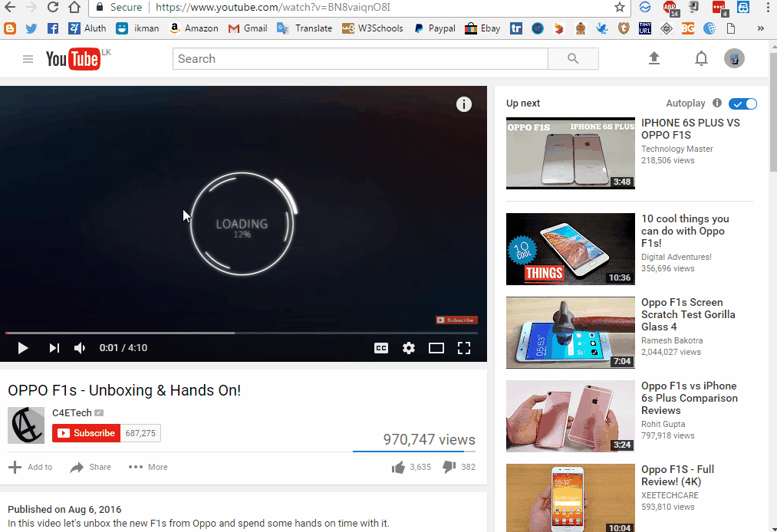Viewport: 777px width, 532px height.
Task: Click Secure site info padlock
Action: point(100,7)
